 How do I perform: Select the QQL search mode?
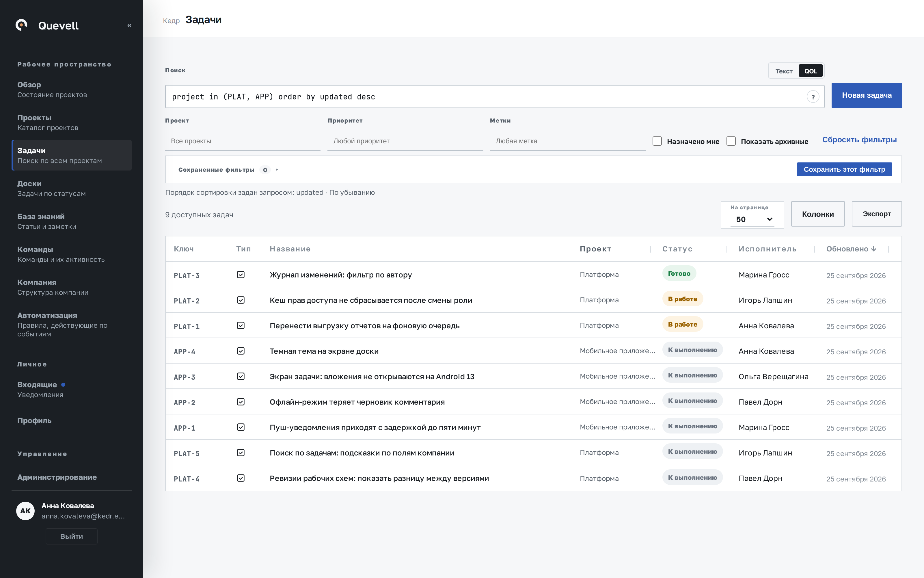(811, 71)
